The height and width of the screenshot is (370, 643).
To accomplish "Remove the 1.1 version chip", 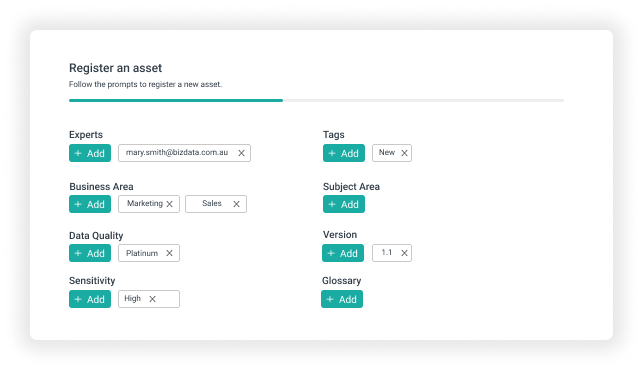I will (x=404, y=253).
